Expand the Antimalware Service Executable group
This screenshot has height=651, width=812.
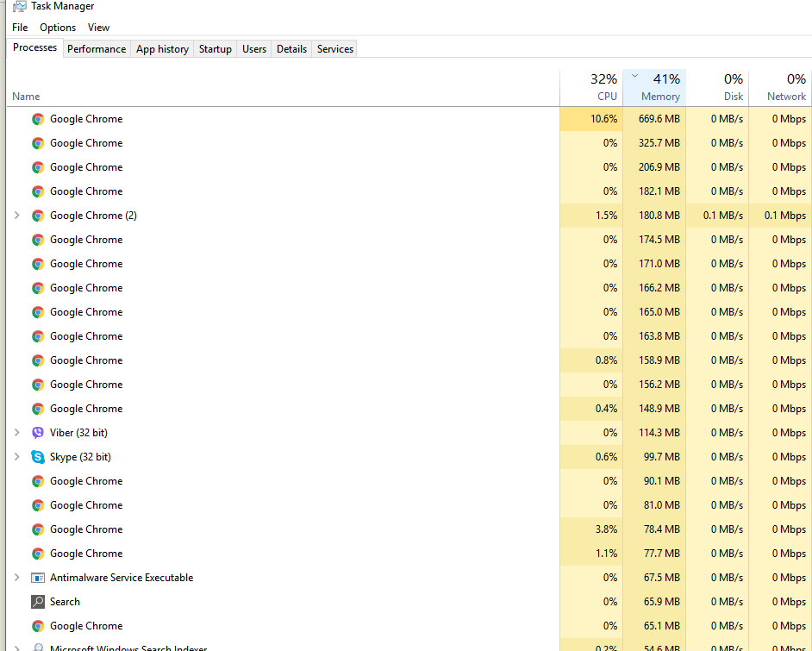[16, 578]
